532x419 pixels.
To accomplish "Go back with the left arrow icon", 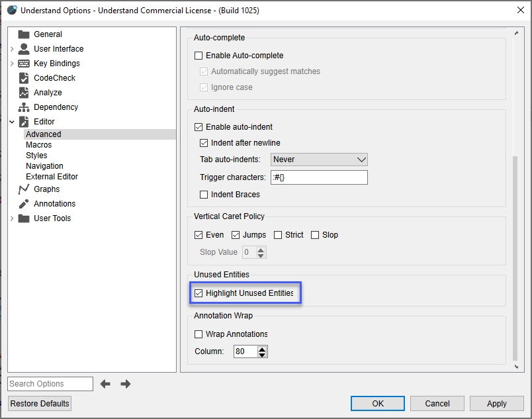I will coord(105,384).
